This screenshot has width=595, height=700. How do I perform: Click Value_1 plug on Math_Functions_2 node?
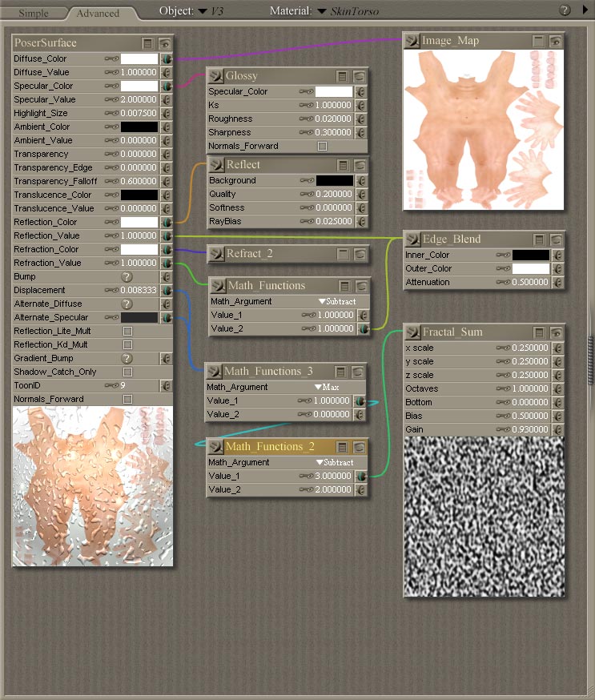(x=360, y=477)
